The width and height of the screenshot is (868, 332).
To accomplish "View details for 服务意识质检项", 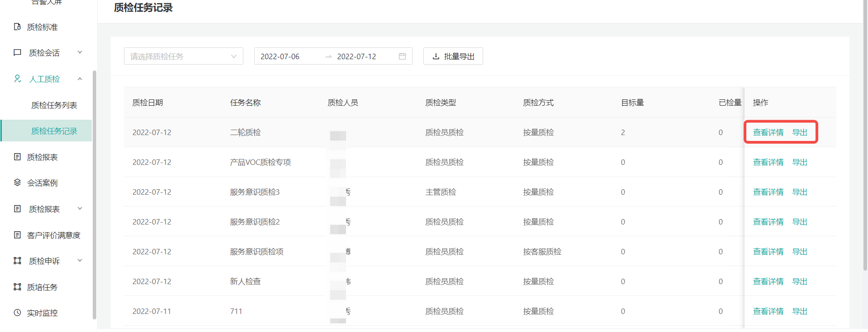I will coord(768,252).
